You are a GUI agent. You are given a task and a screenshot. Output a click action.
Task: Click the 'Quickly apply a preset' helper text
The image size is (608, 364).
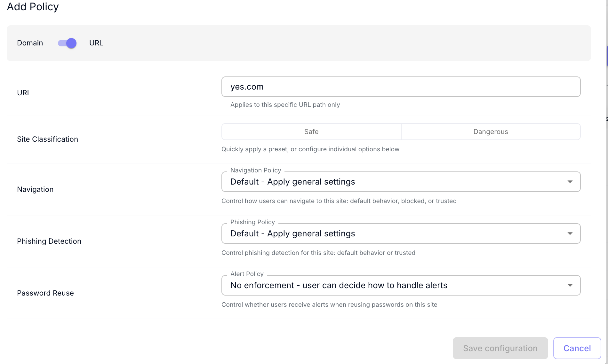tap(310, 149)
